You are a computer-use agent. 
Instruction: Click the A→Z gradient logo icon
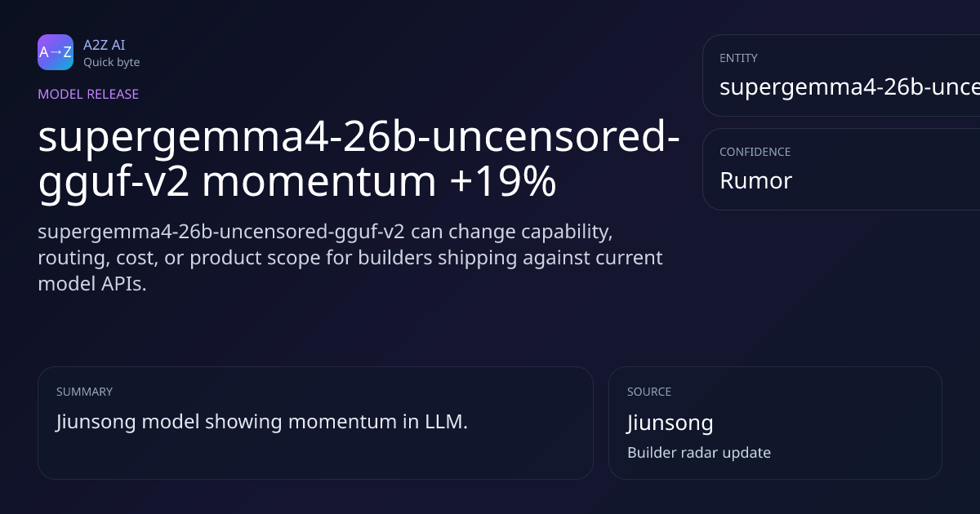point(56,52)
